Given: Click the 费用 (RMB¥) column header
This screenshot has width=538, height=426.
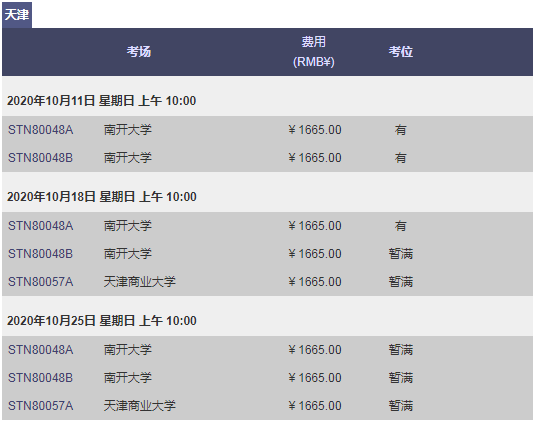Looking at the screenshot, I should (x=314, y=52).
